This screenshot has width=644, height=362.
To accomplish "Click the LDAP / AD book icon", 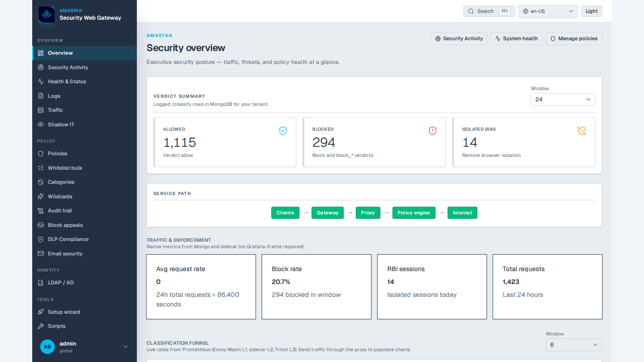I will coord(41,283).
